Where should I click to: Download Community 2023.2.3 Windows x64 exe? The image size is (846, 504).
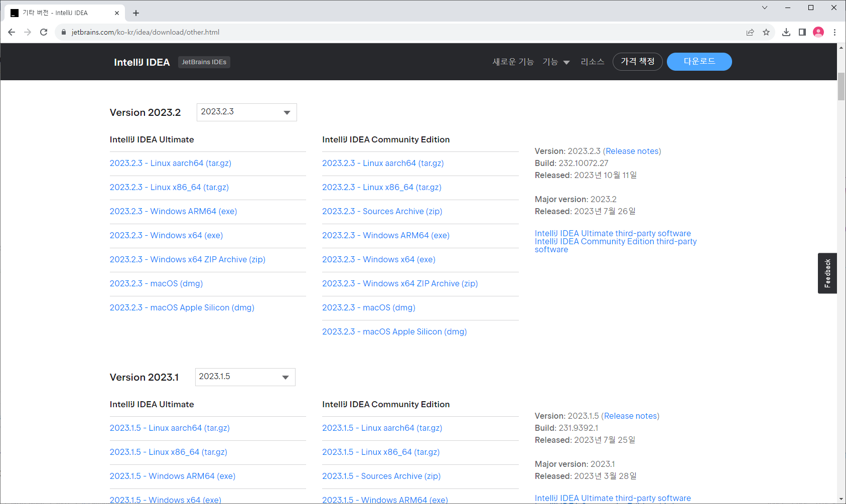tap(379, 260)
